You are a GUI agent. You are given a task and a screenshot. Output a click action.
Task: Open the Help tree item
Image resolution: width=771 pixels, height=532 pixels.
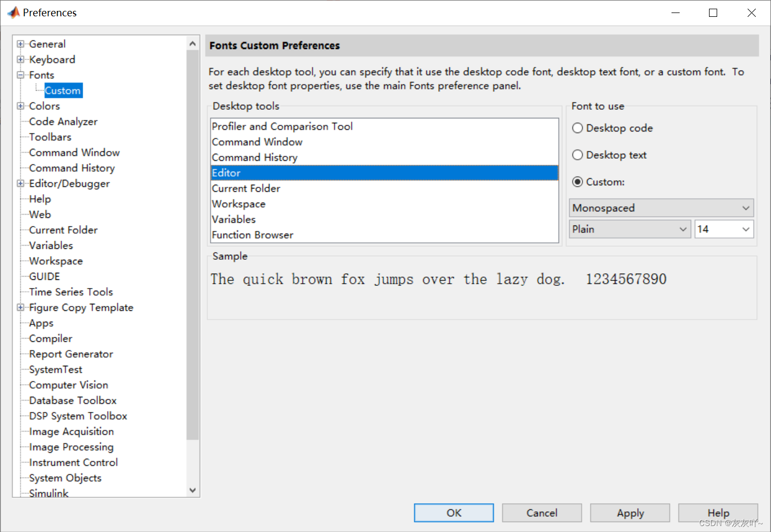(40, 199)
